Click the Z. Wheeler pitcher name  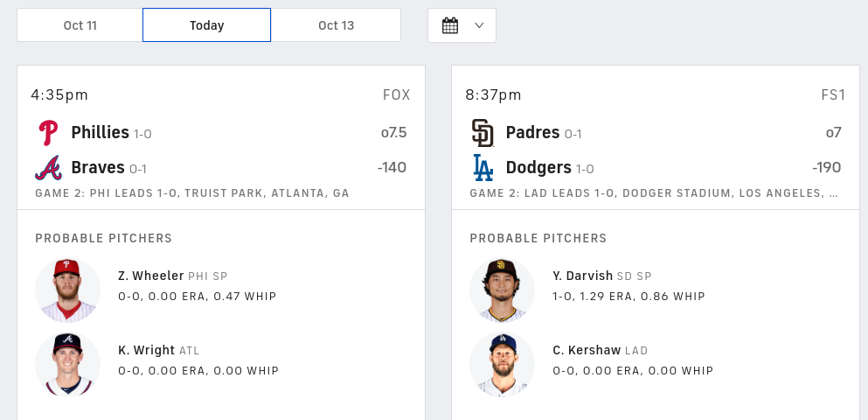point(151,276)
